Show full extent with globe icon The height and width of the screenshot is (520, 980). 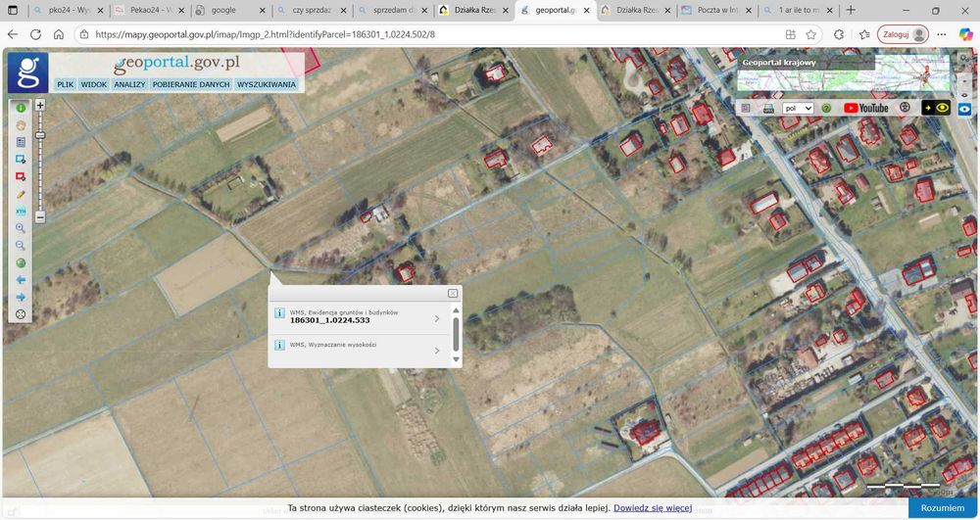[x=21, y=262]
